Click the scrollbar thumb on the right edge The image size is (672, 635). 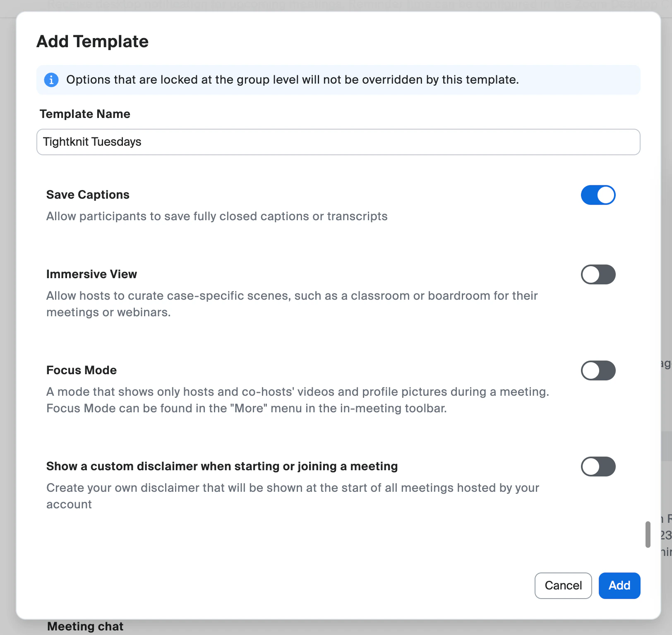pyautogui.click(x=648, y=535)
